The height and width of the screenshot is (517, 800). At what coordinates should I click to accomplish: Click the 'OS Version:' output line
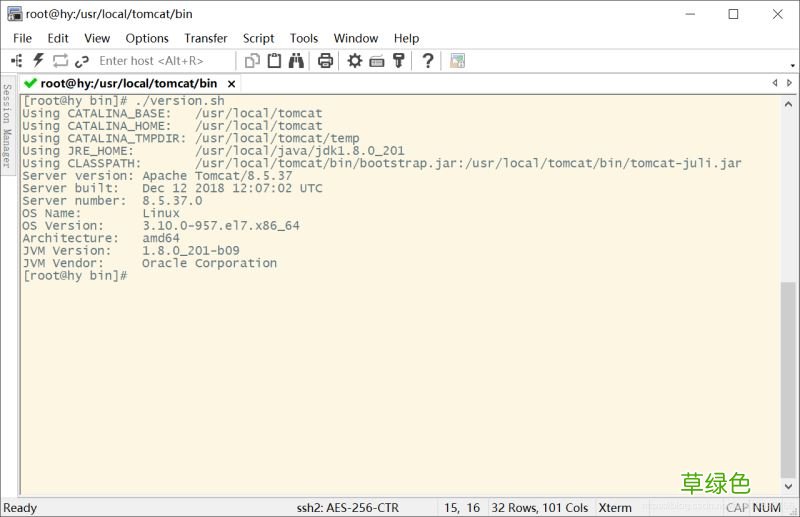point(161,226)
